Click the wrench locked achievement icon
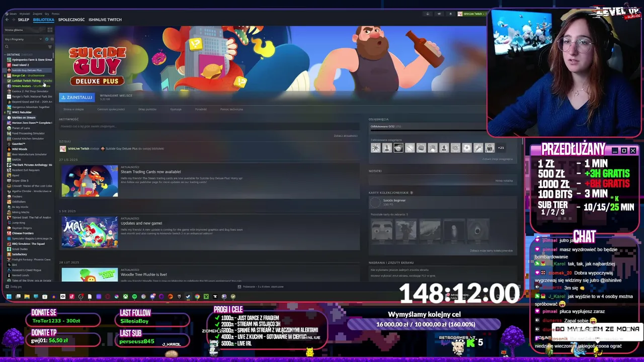 point(478,148)
